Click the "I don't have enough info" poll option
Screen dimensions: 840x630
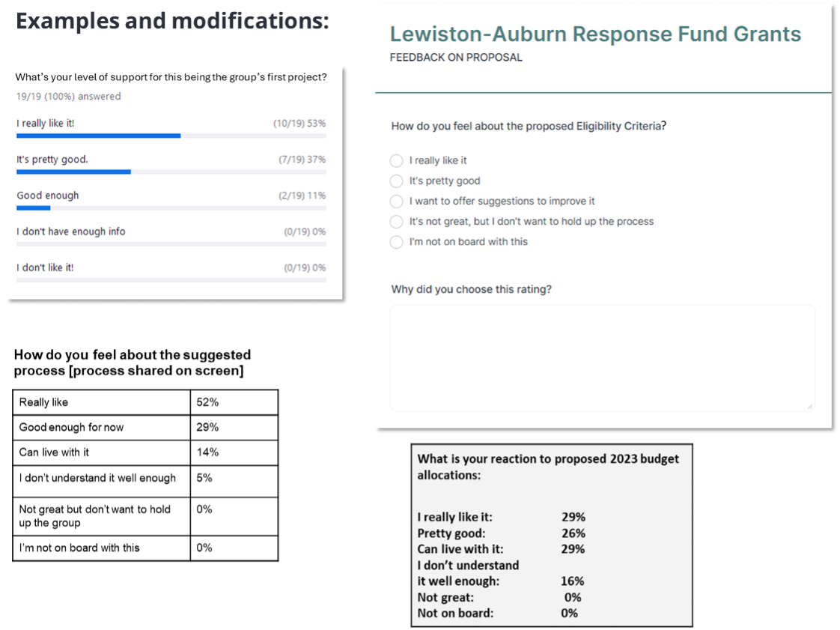click(71, 231)
